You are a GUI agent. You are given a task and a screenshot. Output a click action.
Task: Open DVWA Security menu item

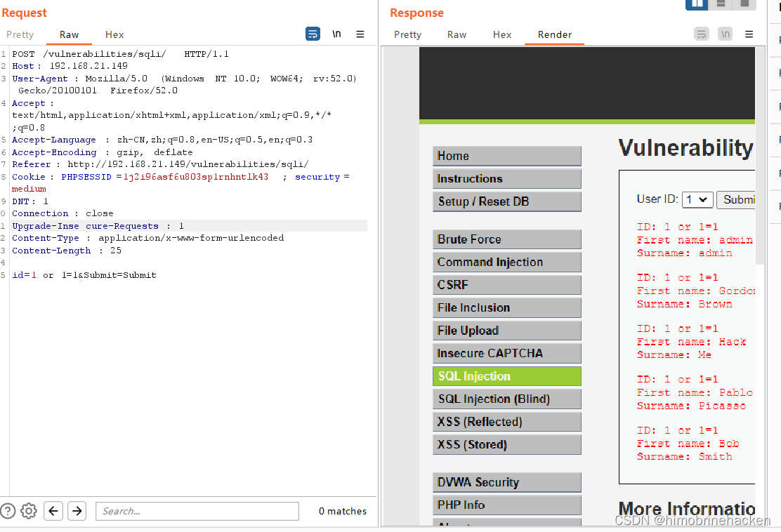click(x=507, y=482)
